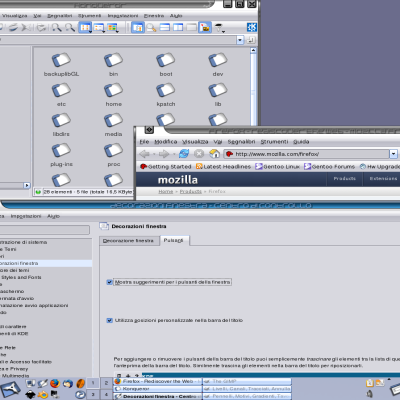This screenshot has width=400, height=400.
Task: Click zoom in magnifier in Konqueror toolbar
Action: [x=56, y=27]
